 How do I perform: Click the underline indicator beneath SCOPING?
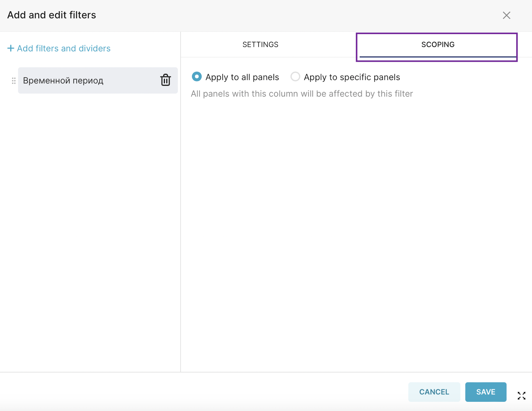pos(438,57)
